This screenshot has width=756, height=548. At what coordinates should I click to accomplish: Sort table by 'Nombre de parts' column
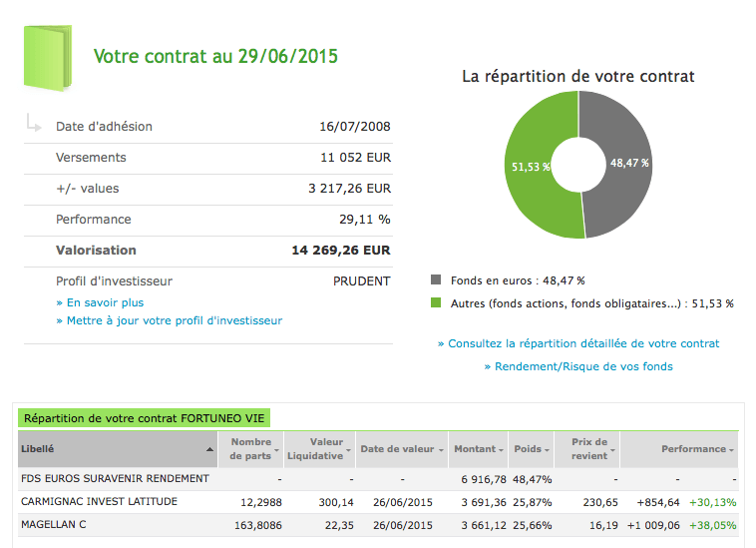click(251, 449)
